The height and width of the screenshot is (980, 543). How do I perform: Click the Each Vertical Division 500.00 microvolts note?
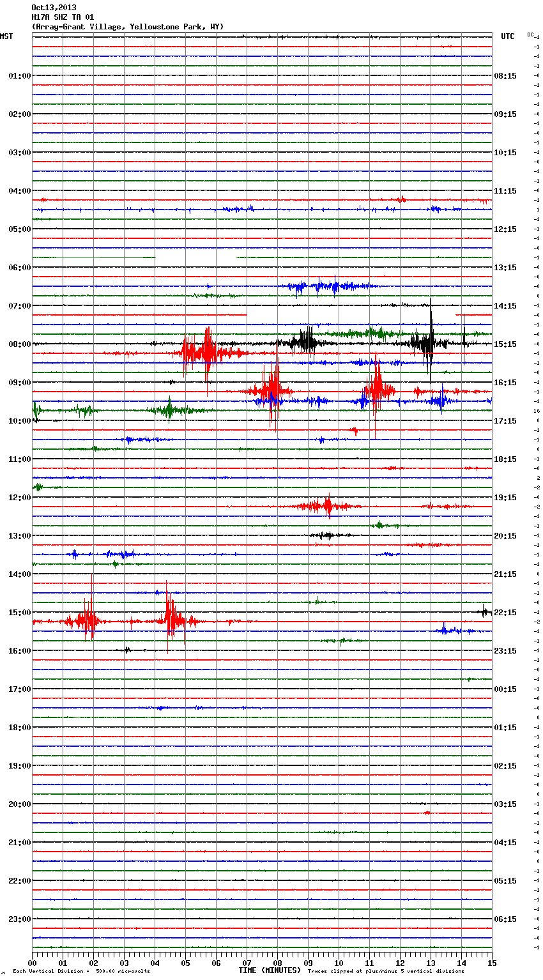[x=81, y=972]
